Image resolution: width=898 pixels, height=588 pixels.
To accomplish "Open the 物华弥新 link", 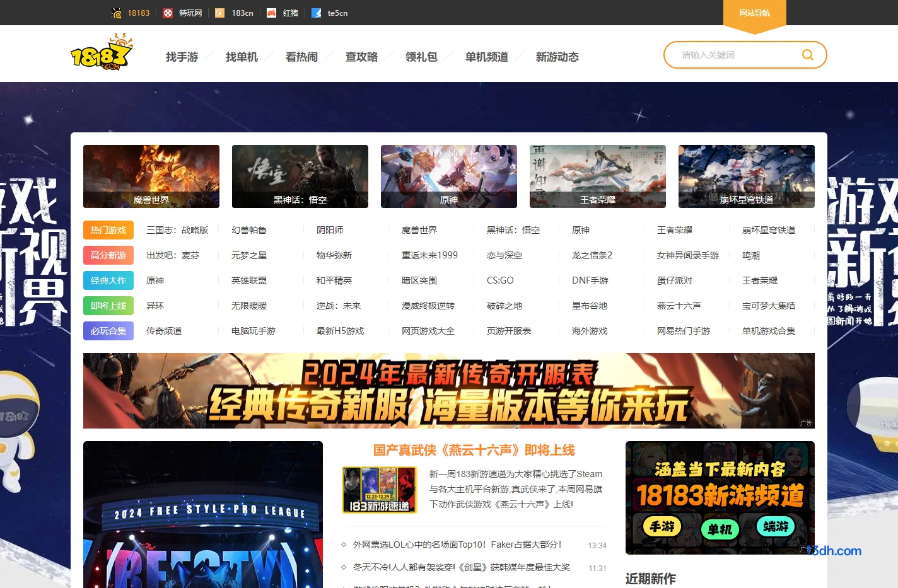I will click(x=334, y=255).
